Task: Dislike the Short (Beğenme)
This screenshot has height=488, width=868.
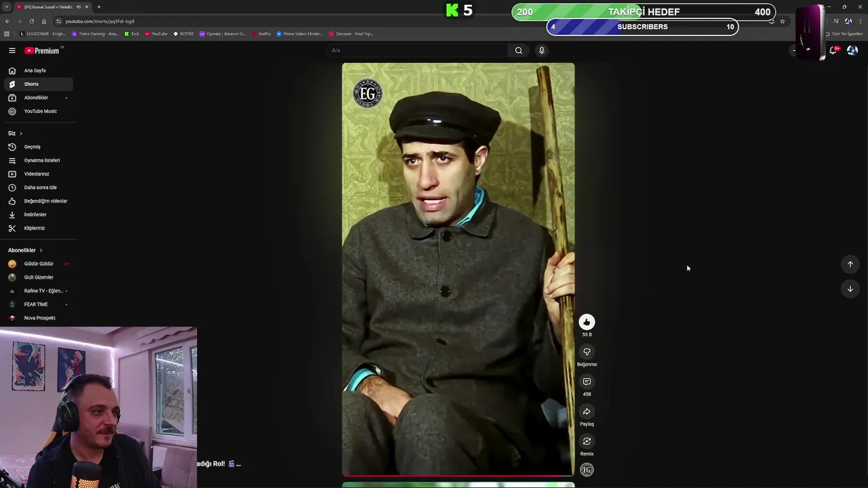Action: (x=587, y=352)
